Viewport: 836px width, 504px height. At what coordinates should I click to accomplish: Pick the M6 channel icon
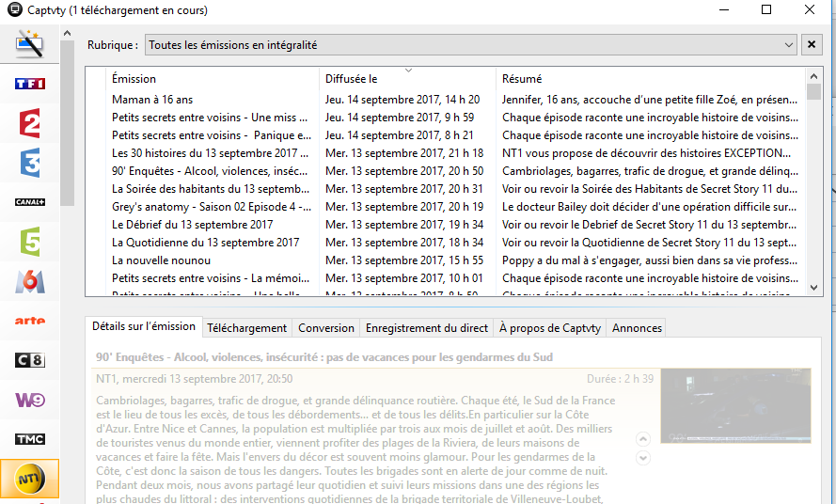(30, 281)
